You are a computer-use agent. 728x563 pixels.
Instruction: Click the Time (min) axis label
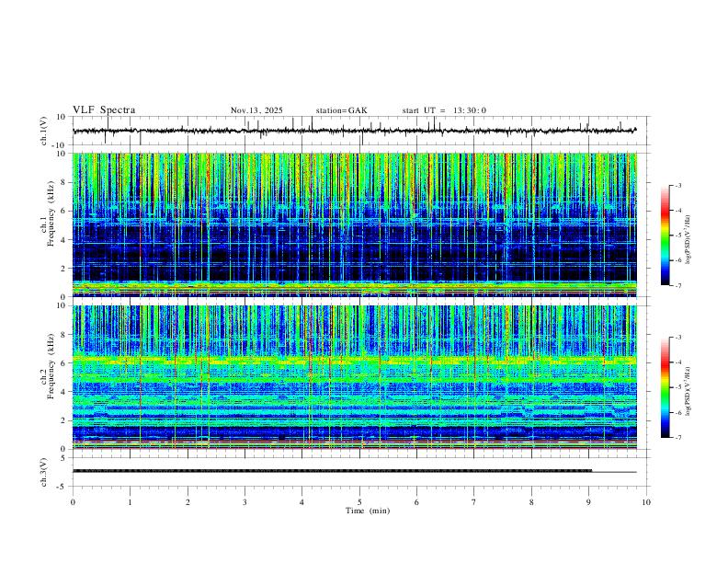[x=368, y=511]
